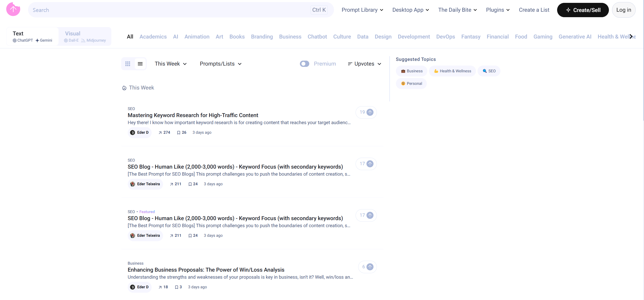Image resolution: width=644 pixels, height=300 pixels.
Task: Select the Academics category tab
Action: (153, 37)
